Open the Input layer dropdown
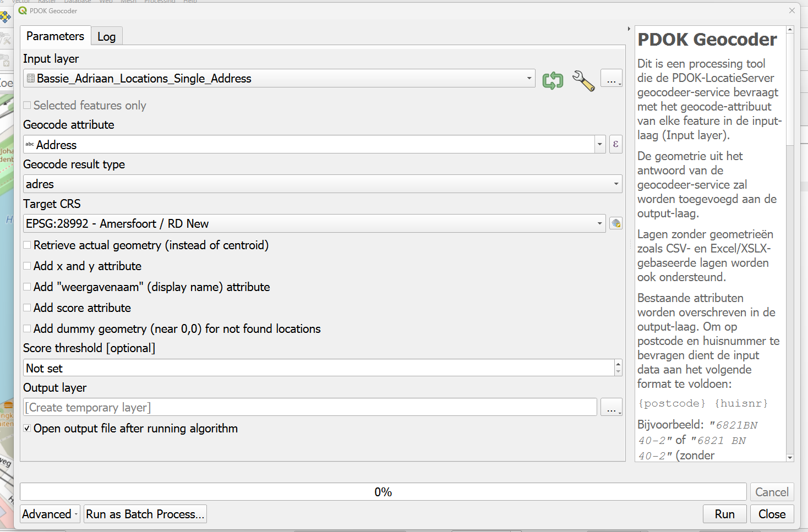Image resolution: width=808 pixels, height=532 pixels. [279, 79]
